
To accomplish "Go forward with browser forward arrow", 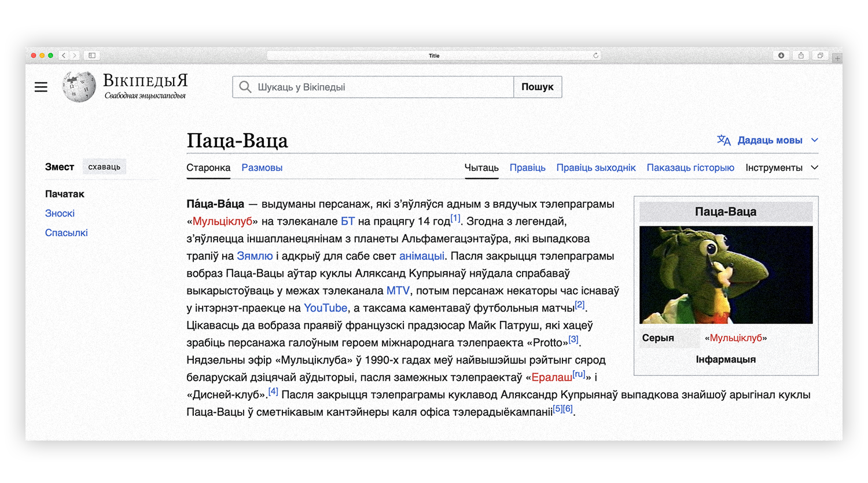I will 74,56.
